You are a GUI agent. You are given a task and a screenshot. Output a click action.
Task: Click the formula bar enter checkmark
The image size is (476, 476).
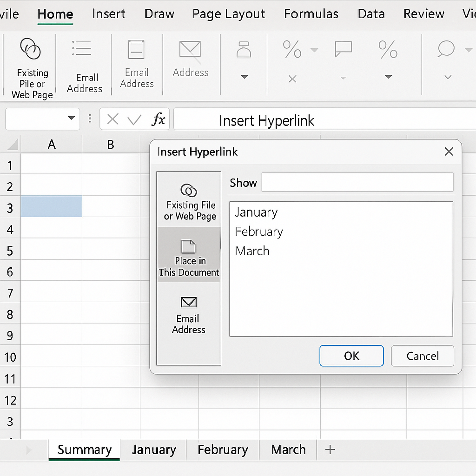[134, 120]
